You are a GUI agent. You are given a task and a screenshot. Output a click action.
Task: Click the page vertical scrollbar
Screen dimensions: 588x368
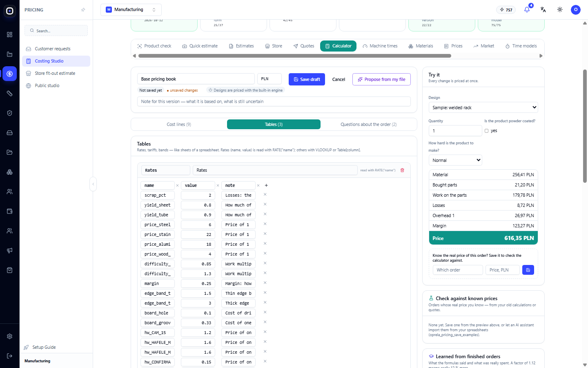pyautogui.click(x=585, y=126)
